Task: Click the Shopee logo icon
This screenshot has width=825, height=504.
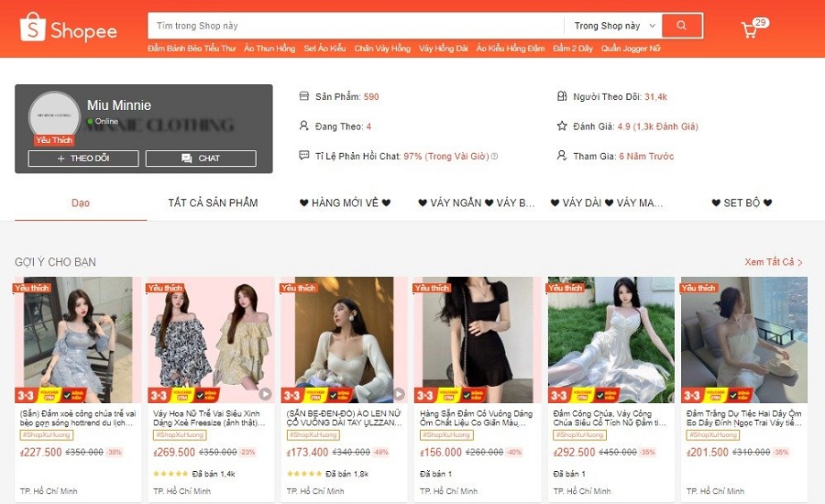Action: (x=33, y=29)
